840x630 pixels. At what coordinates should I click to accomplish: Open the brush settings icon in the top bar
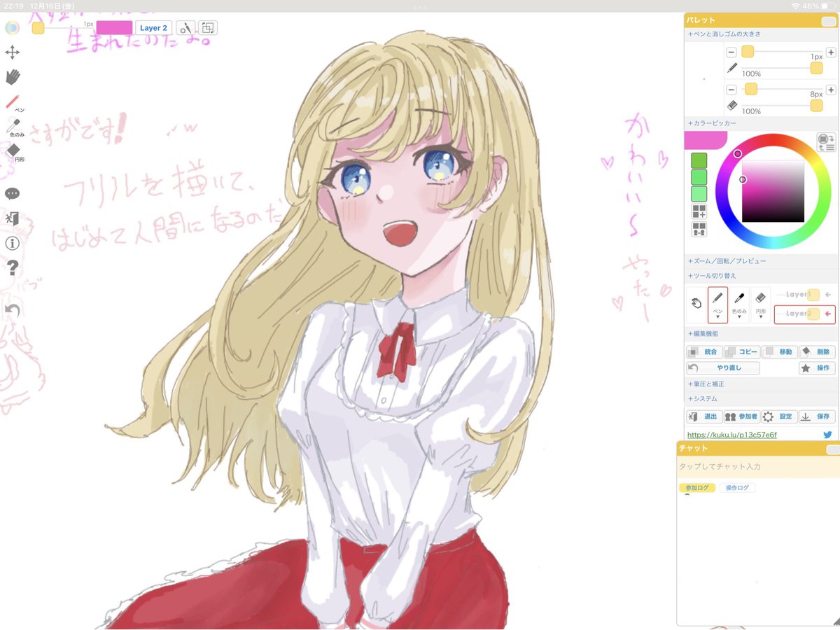click(x=185, y=28)
